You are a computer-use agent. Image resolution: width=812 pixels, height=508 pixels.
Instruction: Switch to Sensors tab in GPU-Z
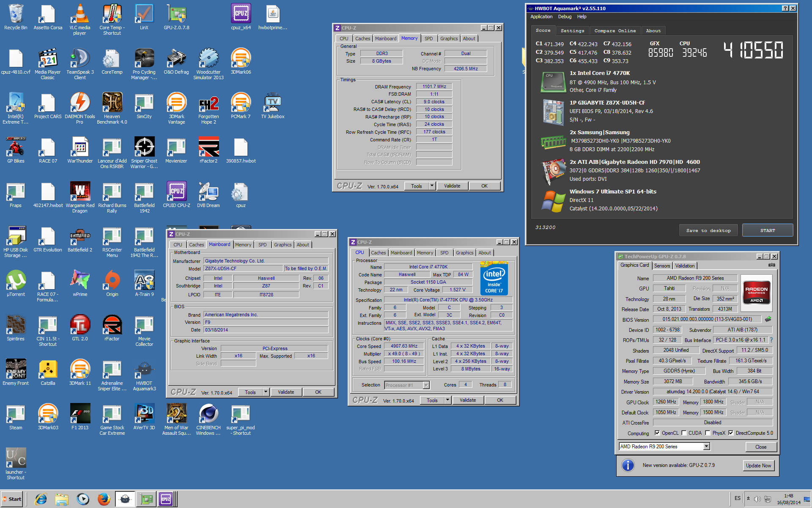[x=662, y=266]
